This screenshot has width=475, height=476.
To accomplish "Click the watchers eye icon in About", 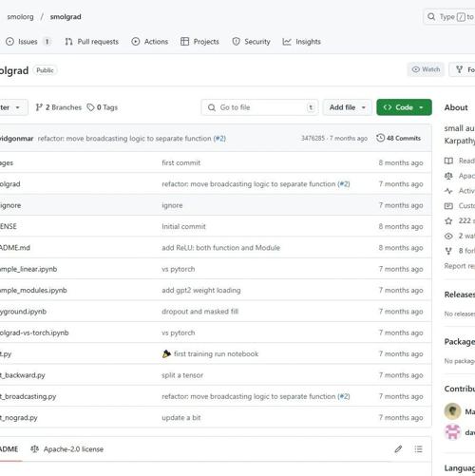I will pyautogui.click(x=448, y=236).
